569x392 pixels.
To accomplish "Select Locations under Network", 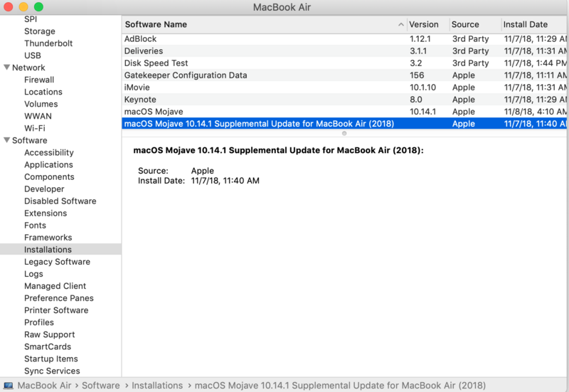I will [x=43, y=92].
